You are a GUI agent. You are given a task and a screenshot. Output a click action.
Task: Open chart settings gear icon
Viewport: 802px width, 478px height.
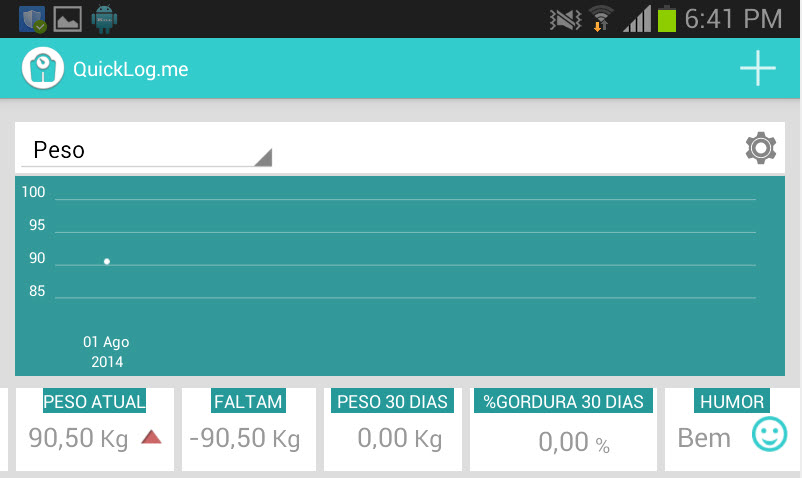click(761, 148)
